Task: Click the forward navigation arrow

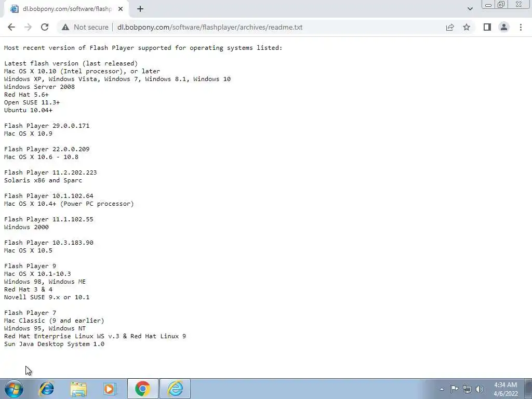Action: tap(28, 27)
